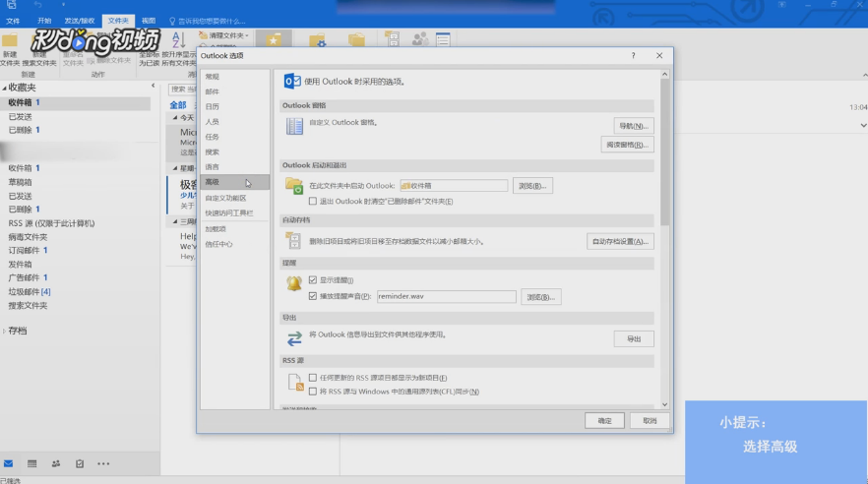Click the favorites star folder ribbon icon
This screenshot has height=484, width=868.
tap(274, 40)
